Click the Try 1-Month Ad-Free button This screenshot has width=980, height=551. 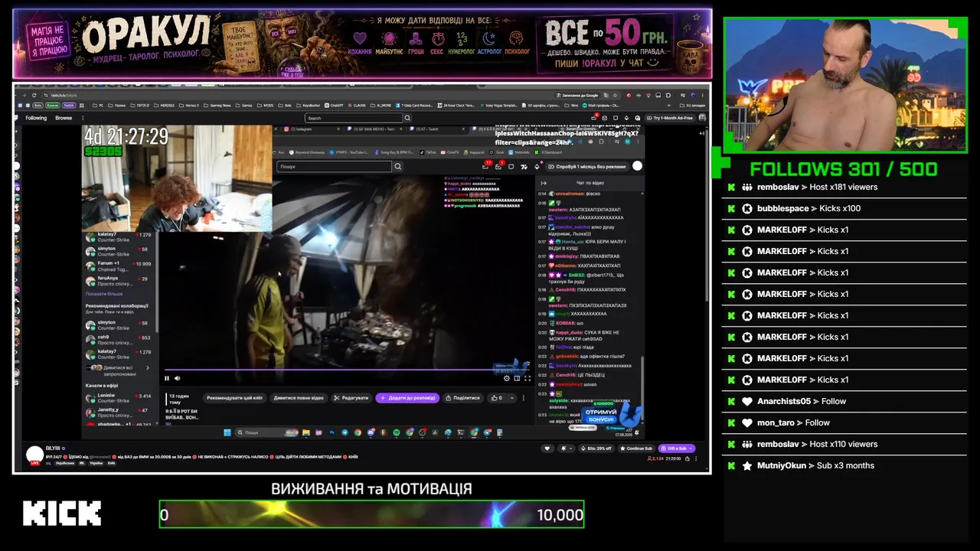tap(669, 118)
